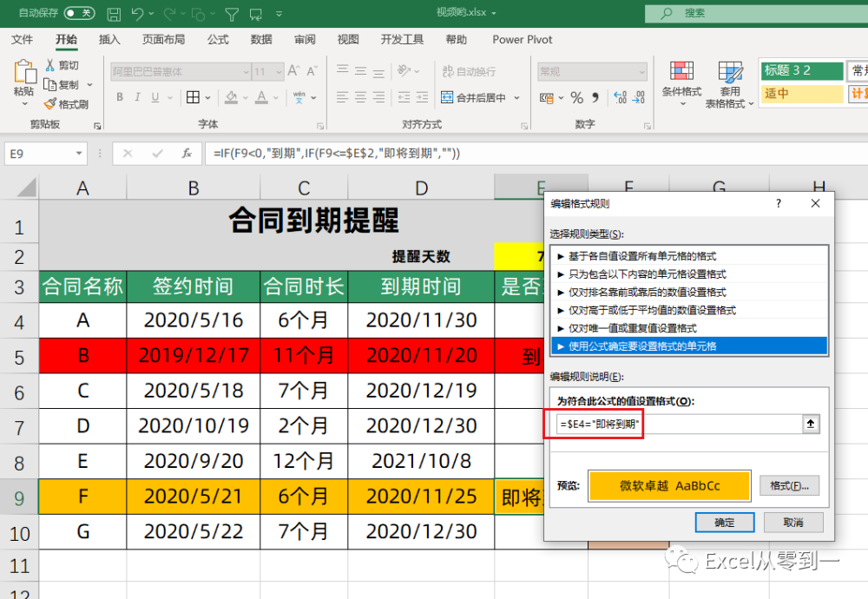Click the range collapse arrow in formula box

click(x=811, y=424)
